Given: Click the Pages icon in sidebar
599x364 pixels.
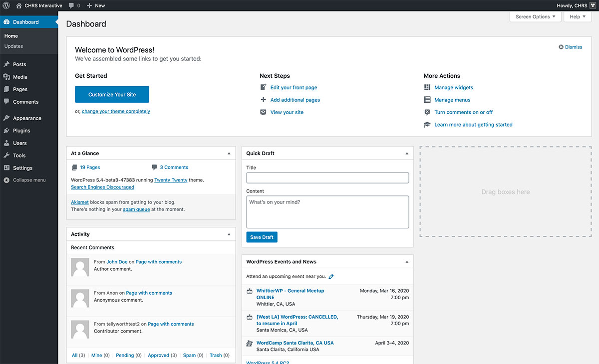Looking at the screenshot, I should (x=6, y=89).
